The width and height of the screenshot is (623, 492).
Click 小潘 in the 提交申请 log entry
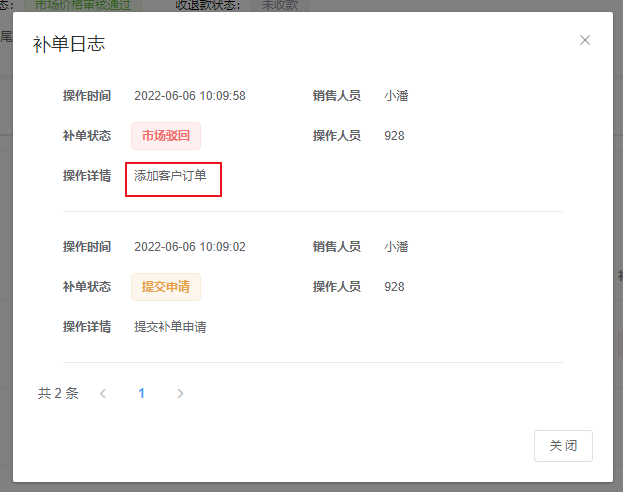click(396, 247)
